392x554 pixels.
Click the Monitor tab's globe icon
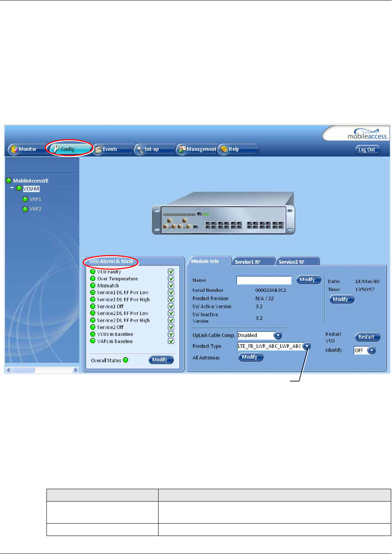[14, 149]
